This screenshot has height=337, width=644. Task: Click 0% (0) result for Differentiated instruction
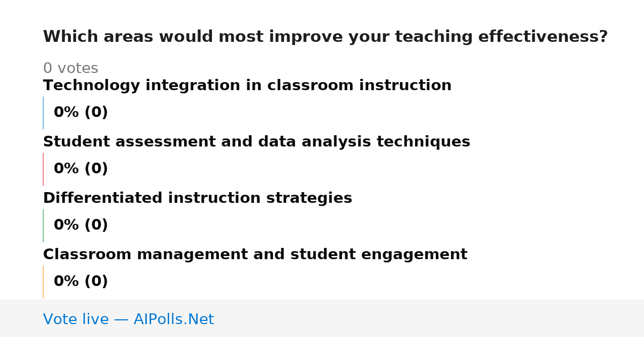pyautogui.click(x=80, y=225)
